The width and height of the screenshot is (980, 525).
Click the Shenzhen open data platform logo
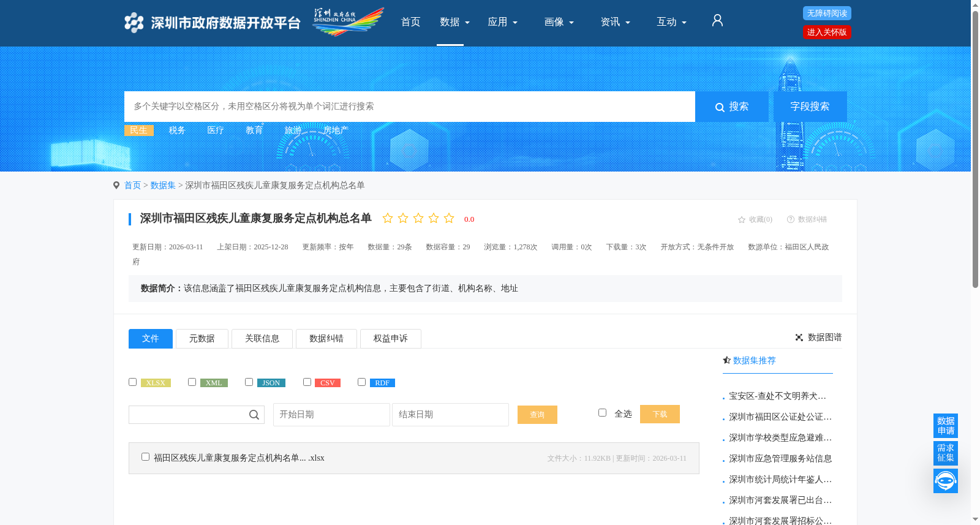[x=212, y=23]
